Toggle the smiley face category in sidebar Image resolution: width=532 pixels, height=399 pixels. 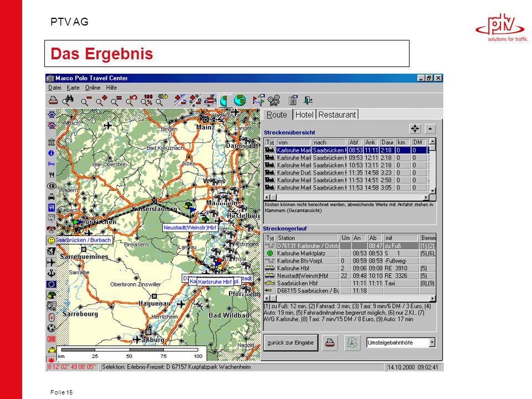[51, 240]
